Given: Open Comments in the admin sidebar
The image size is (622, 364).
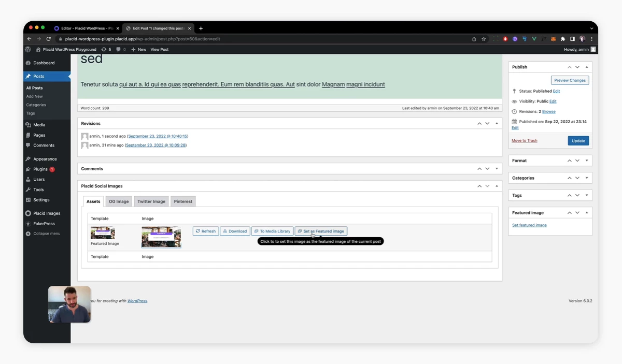Looking at the screenshot, I should tap(44, 145).
